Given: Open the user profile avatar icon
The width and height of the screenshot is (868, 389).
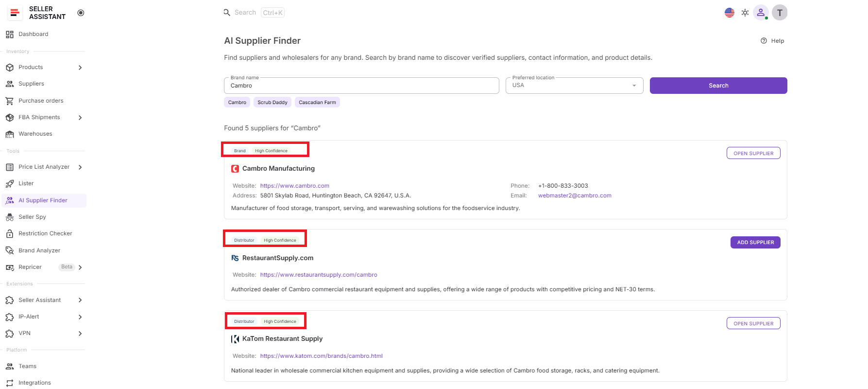Looking at the screenshot, I should click(x=761, y=13).
